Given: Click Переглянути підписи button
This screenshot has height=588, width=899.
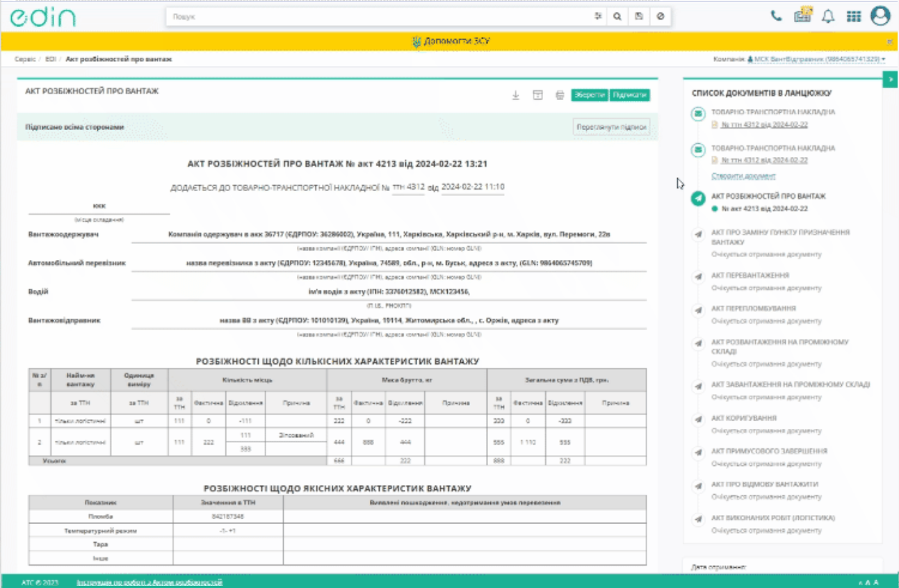Looking at the screenshot, I should click(612, 127).
